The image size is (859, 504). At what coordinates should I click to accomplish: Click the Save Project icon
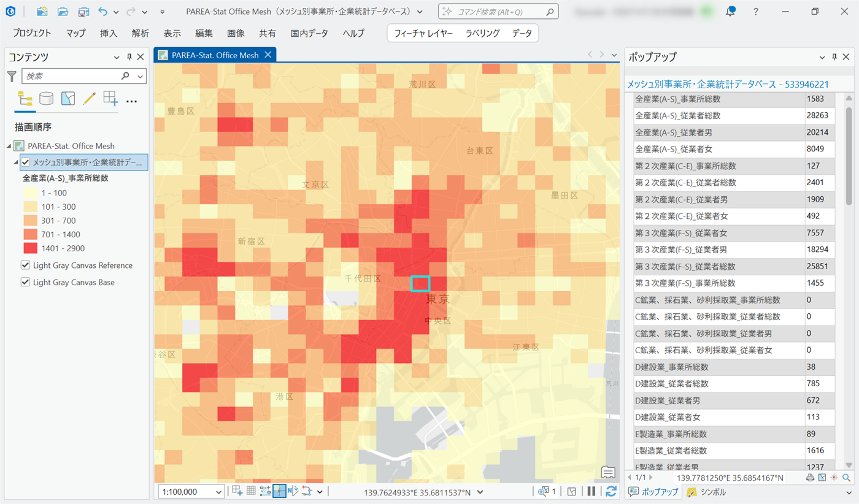click(83, 12)
